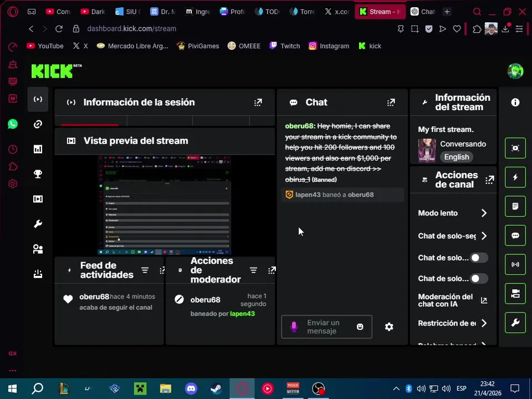
Task: Open chat settings gear
Action: tap(389, 327)
